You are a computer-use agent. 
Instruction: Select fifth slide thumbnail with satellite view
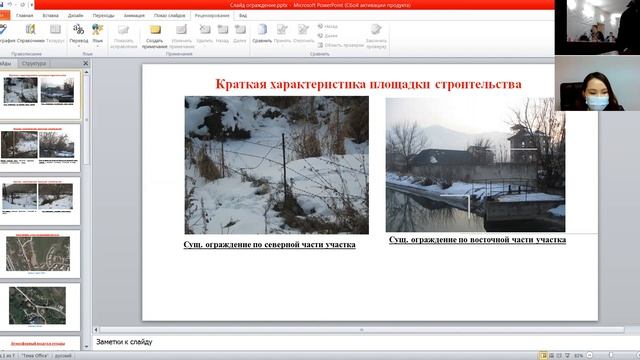40,307
